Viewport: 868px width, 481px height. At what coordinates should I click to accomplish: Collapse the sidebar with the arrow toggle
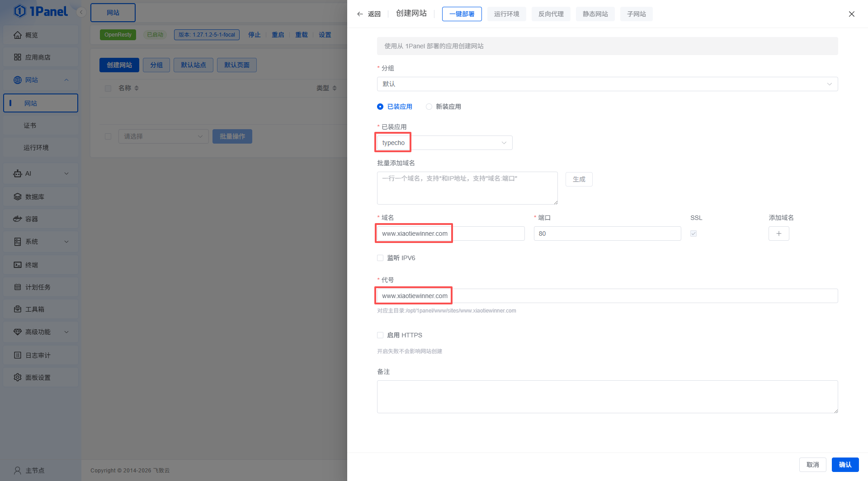pos(81,12)
